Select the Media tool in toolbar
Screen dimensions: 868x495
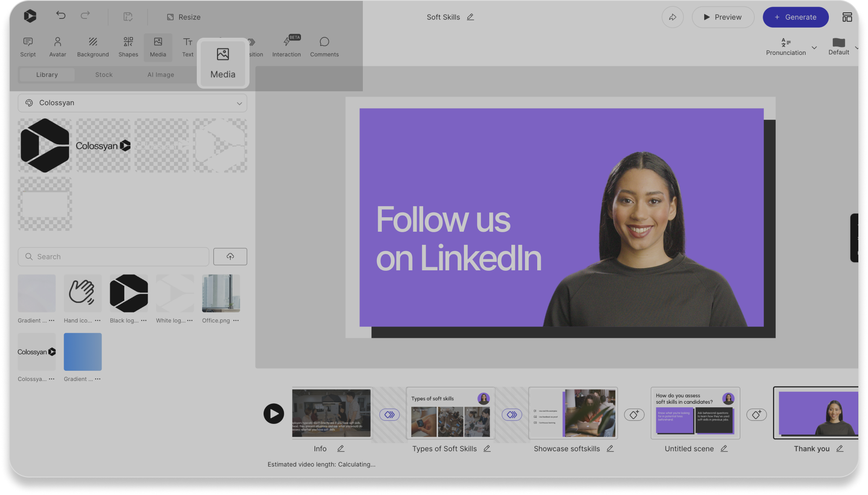(x=158, y=47)
